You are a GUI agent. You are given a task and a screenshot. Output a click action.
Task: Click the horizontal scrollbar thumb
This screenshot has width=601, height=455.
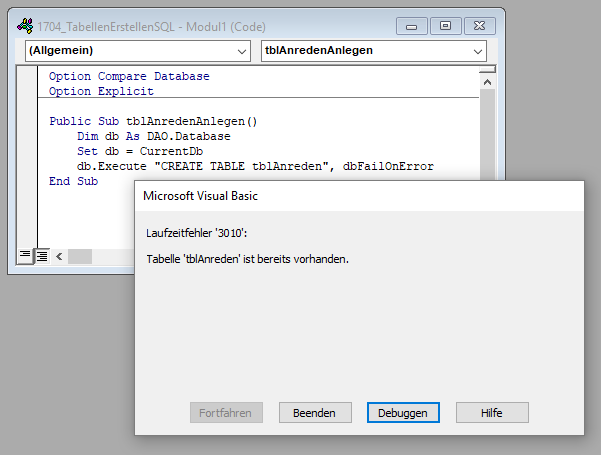coord(80,256)
